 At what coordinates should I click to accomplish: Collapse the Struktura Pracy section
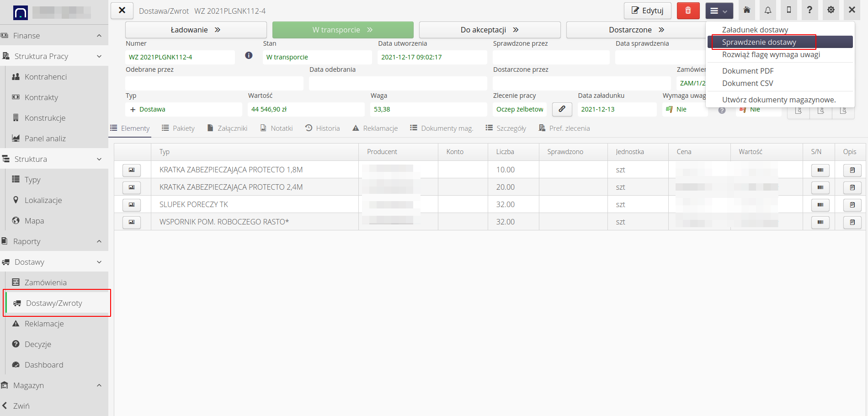tap(99, 56)
